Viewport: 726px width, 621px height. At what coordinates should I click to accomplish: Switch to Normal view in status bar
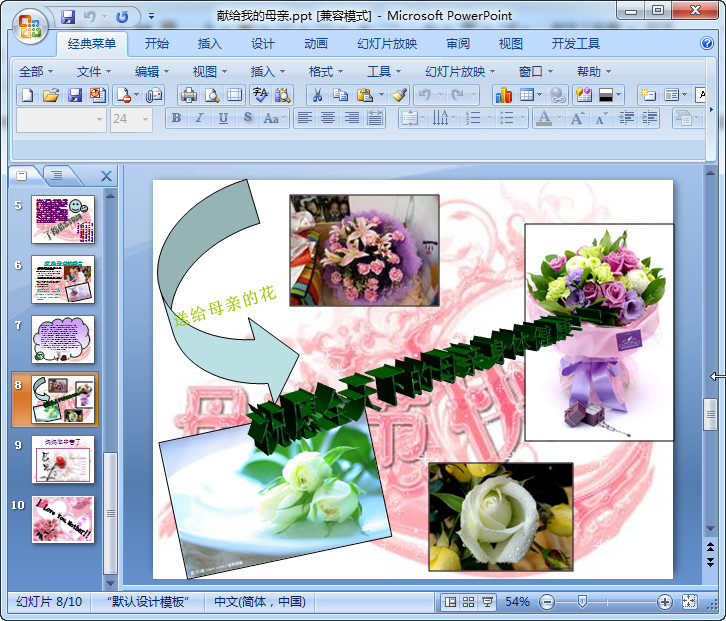[450, 602]
